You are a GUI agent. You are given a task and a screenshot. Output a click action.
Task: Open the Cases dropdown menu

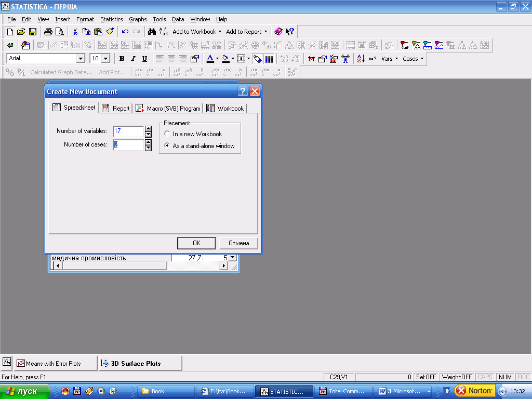point(413,59)
